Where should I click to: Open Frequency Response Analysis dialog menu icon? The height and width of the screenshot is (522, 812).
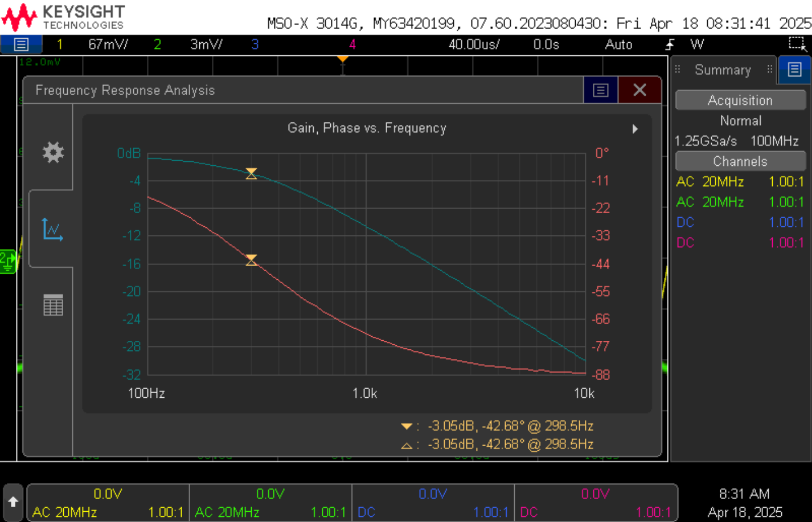coord(601,90)
